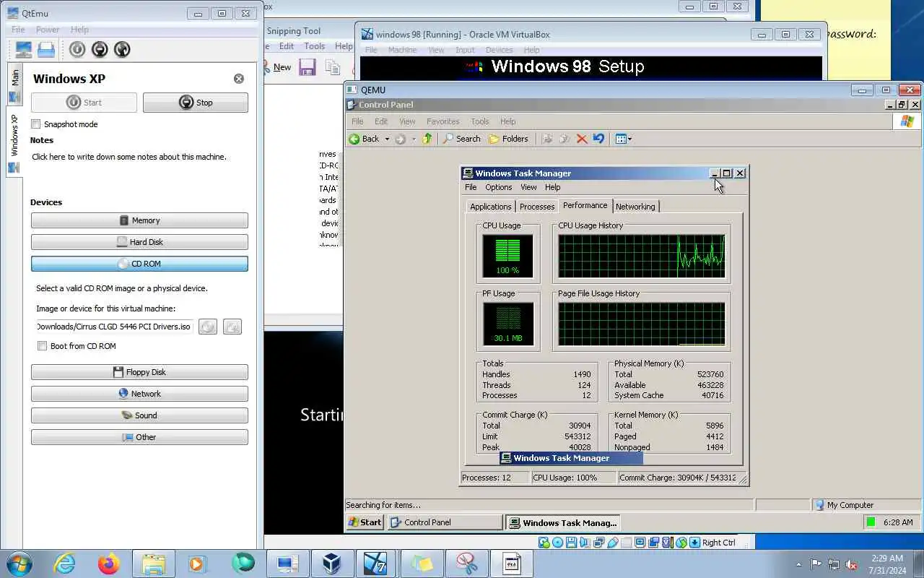
Task: Expand the Sound device section
Action: click(139, 415)
